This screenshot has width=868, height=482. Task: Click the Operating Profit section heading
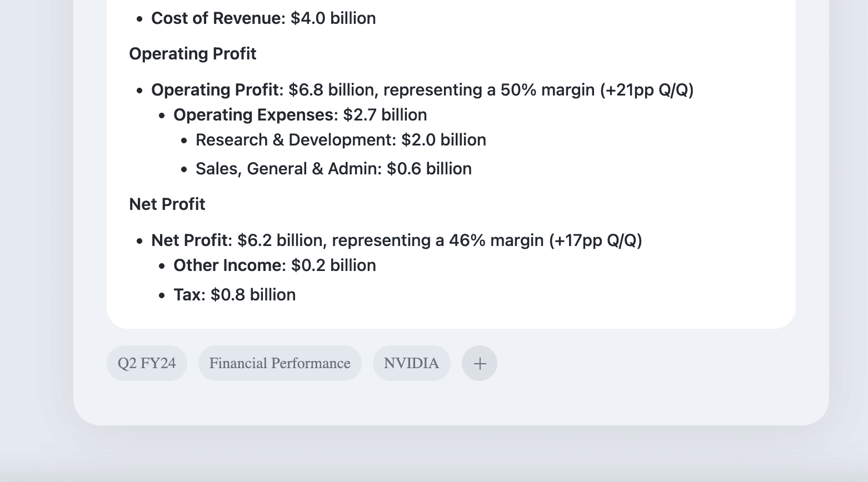192,54
